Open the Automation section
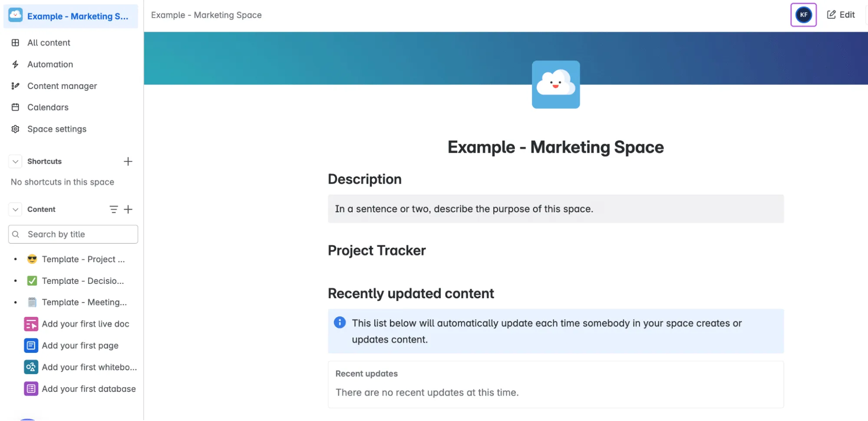This screenshot has height=421, width=868. pos(50,64)
